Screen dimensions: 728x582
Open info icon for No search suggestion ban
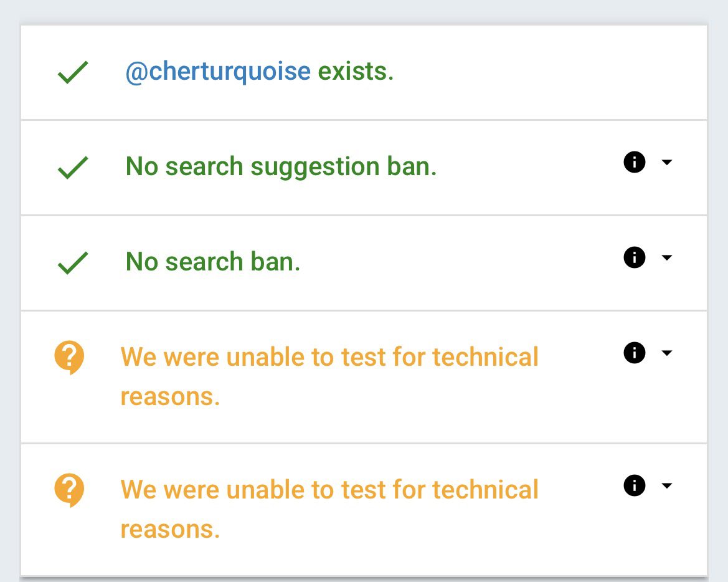[634, 163]
